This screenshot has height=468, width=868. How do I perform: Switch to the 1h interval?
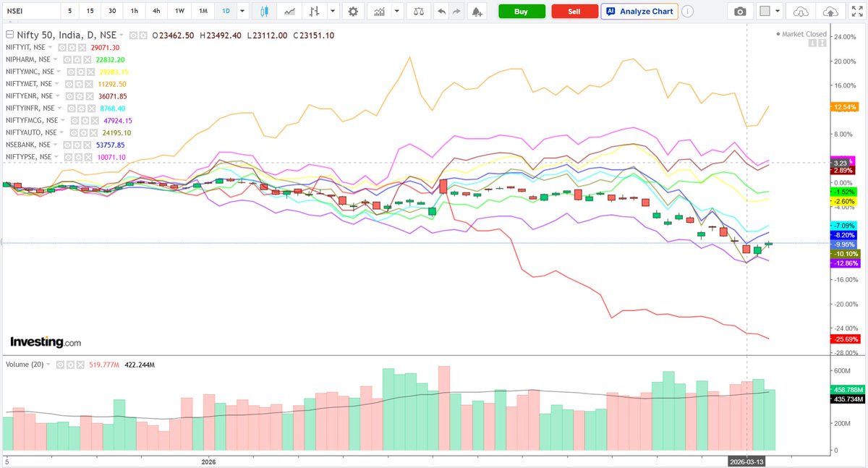(x=135, y=12)
